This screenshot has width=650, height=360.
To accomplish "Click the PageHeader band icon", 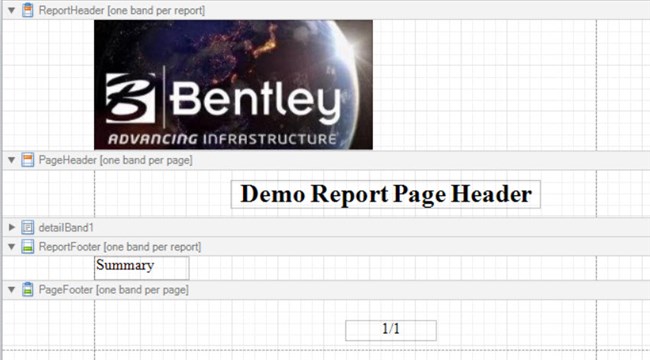I will pyautogui.click(x=28, y=160).
